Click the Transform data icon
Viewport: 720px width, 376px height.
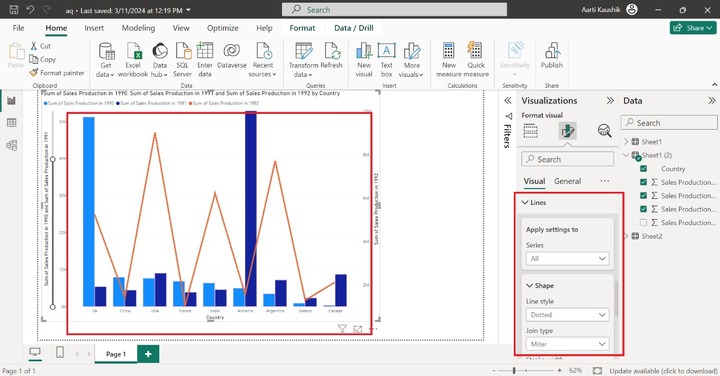point(304,51)
